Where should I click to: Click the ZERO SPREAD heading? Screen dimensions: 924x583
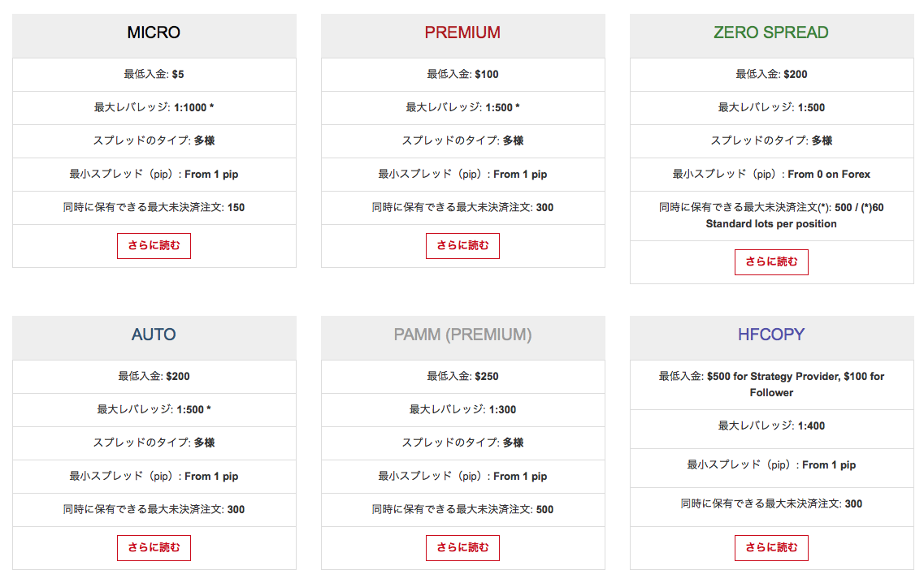pyautogui.click(x=771, y=32)
